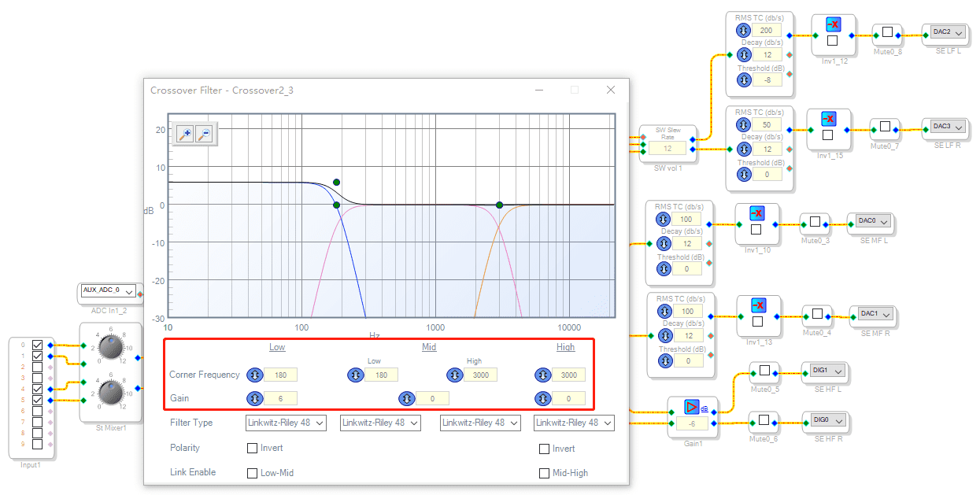The image size is (980, 495).
Task: Enable the Mid-High link checkbox
Action: pyautogui.click(x=544, y=473)
